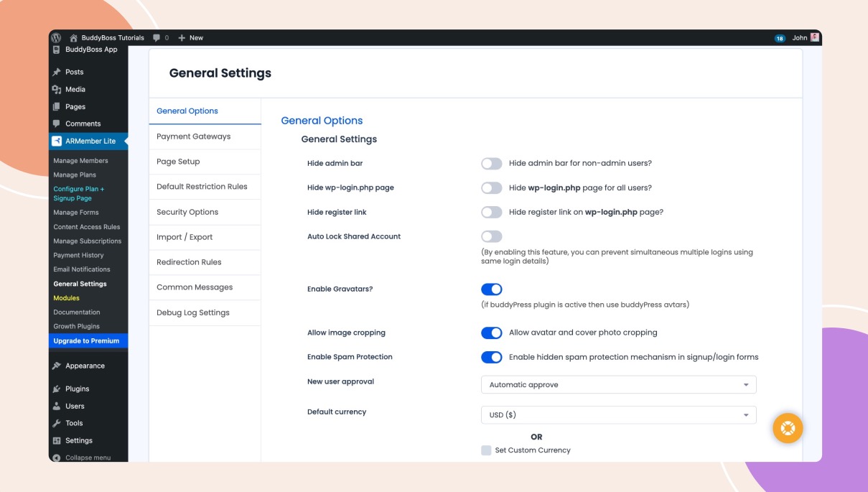Screen dimensions: 868x492
Task: Open Manage Forms submenu
Action: [x=76, y=213]
